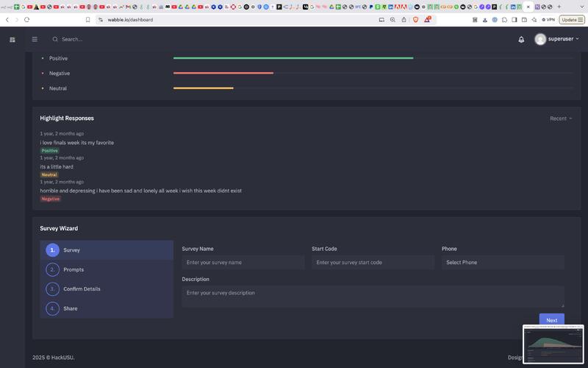Open the Select Phone dropdown
The image size is (588, 368).
tap(503, 263)
